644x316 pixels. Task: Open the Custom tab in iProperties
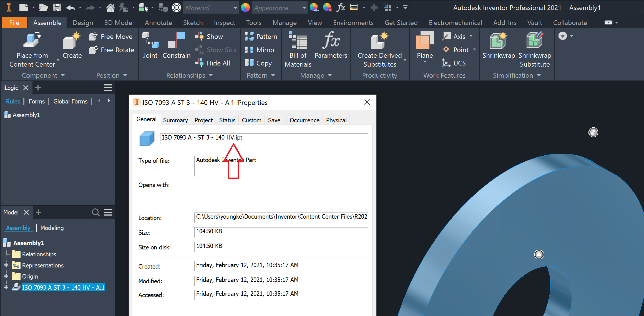[251, 120]
